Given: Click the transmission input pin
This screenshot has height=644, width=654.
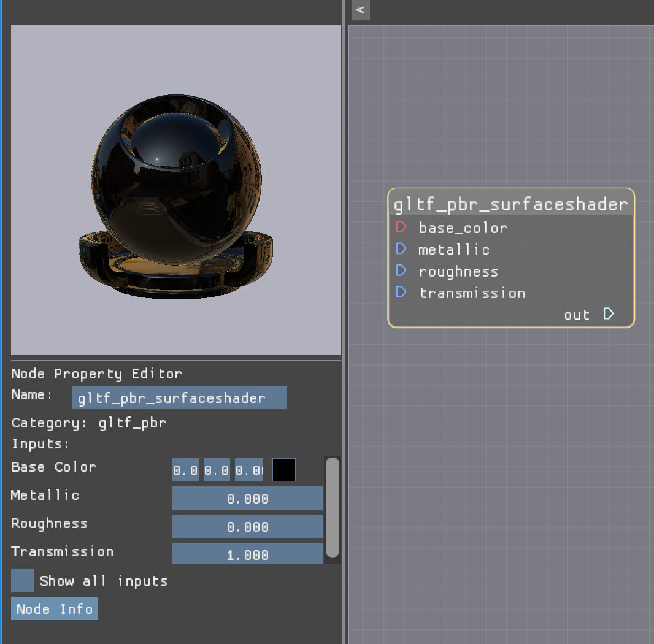Looking at the screenshot, I should [401, 293].
